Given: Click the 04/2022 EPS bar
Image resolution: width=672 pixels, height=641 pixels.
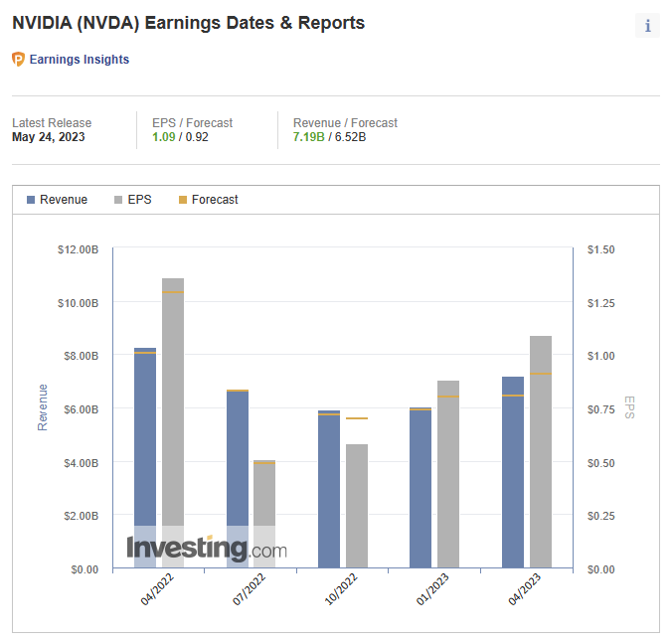Looking at the screenshot, I should [x=173, y=423].
